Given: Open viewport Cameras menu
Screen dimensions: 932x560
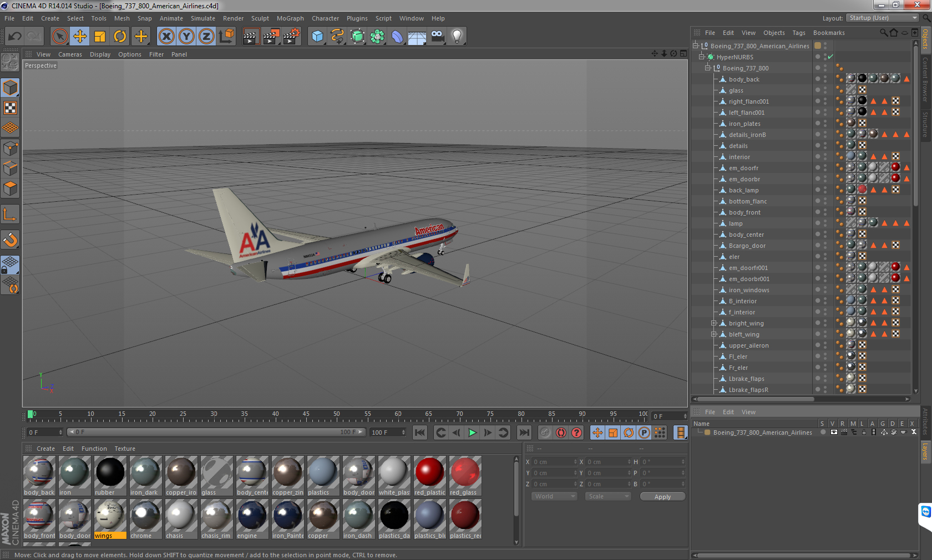Looking at the screenshot, I should coord(70,54).
